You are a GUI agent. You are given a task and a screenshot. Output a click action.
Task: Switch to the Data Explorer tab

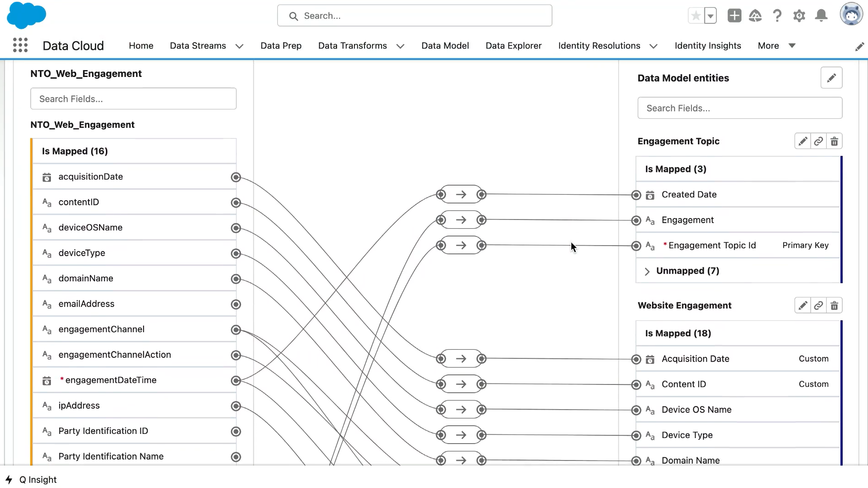coord(514,46)
